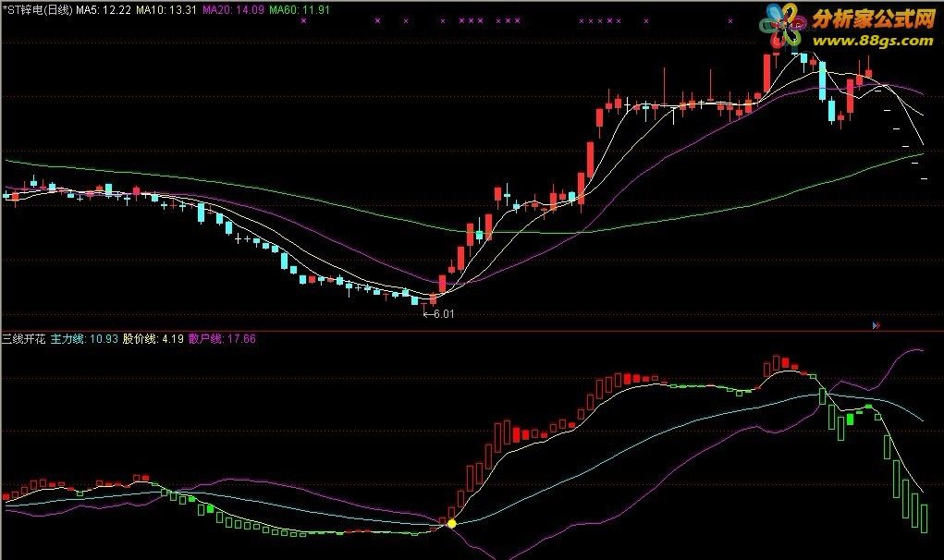Click the MA5: 12.22 label
944x560 pixels.
point(104,9)
